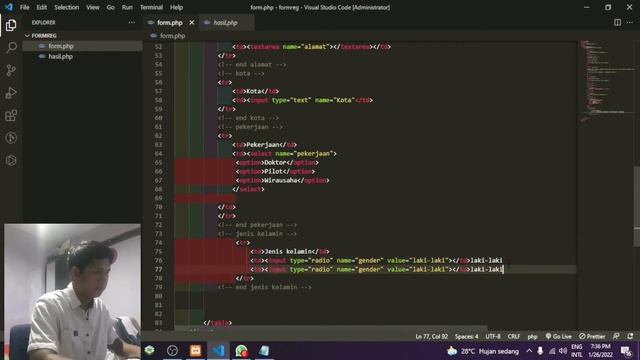Open editor more actions ellipsis
Viewport: 640px width, 360px height.
tap(630, 22)
